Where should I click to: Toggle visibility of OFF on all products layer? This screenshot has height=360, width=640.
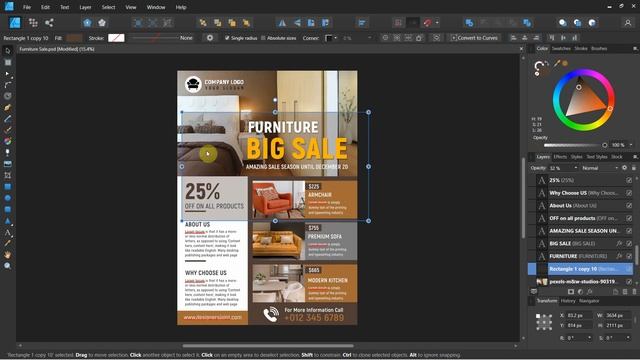[629, 218]
